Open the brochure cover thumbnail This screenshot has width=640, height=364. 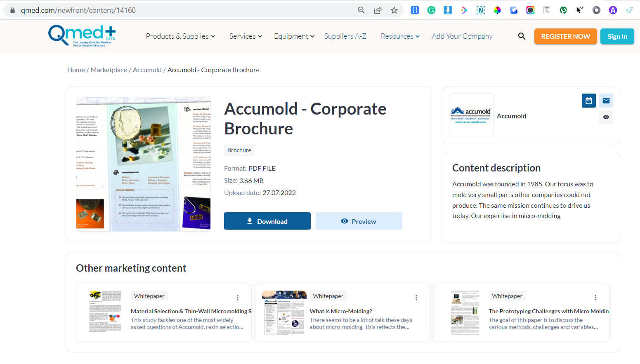tap(144, 164)
